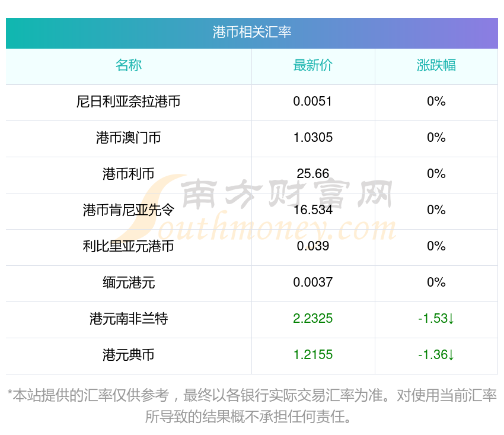This screenshot has width=504, height=435.
Task: Click the price 0.0037
Action: click(312, 282)
